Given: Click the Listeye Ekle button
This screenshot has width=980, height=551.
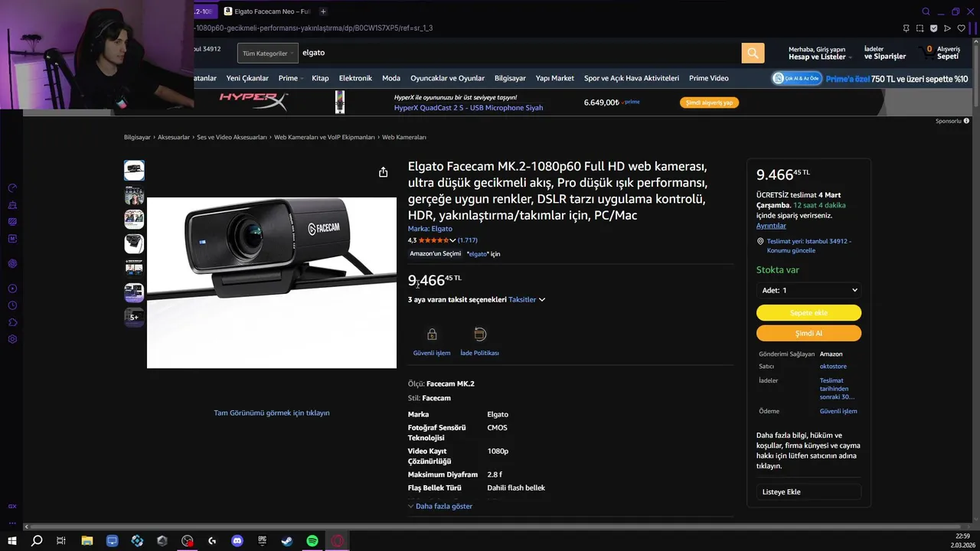Looking at the screenshot, I should click(x=808, y=492).
